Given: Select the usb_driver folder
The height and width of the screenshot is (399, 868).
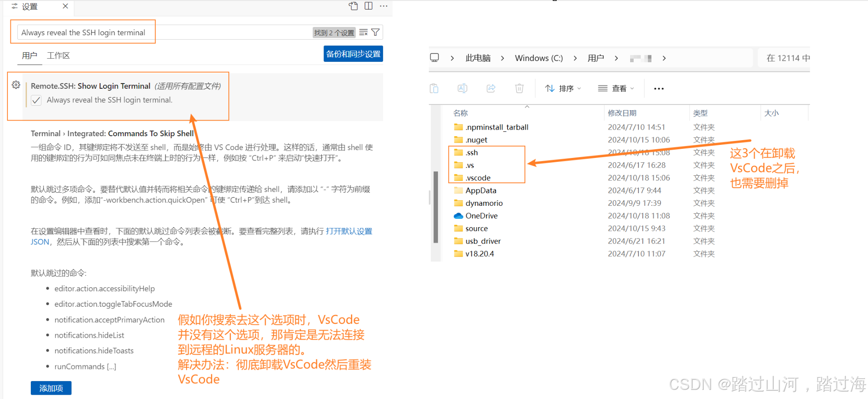Looking at the screenshot, I should (x=477, y=241).
